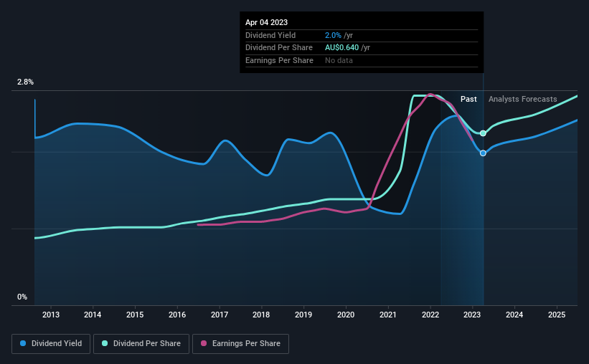The image size is (589, 364).
Task: Click the 2025 label on the x-axis
Action: coord(557,315)
